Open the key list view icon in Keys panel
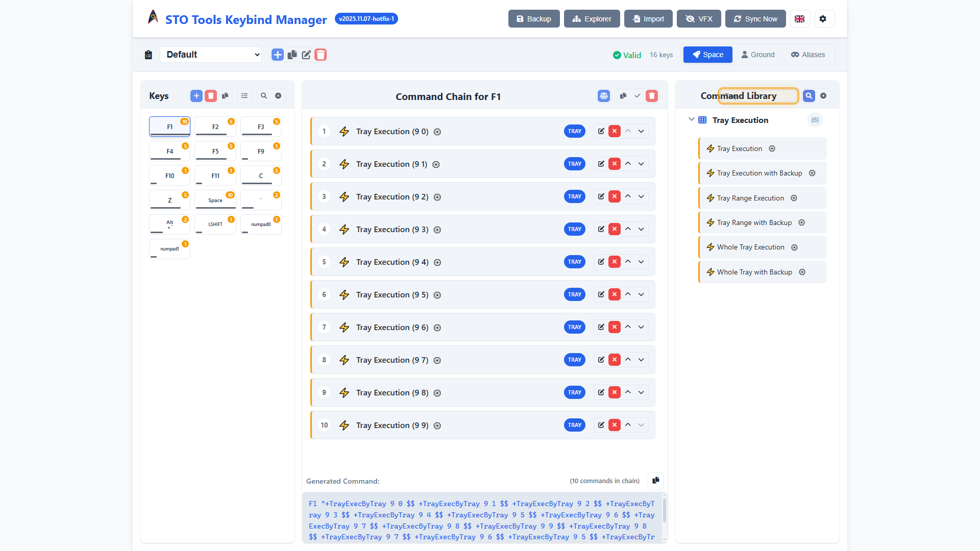The image size is (980, 551). click(x=244, y=95)
